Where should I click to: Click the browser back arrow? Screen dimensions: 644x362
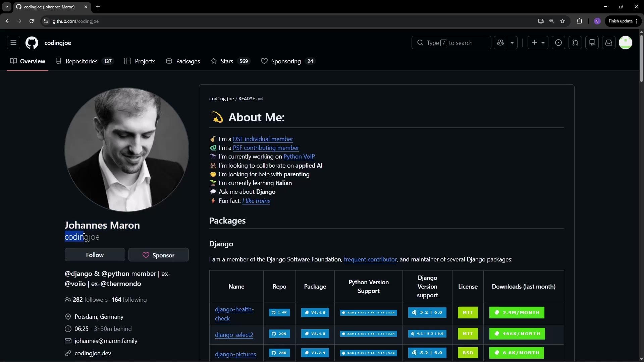point(7,21)
